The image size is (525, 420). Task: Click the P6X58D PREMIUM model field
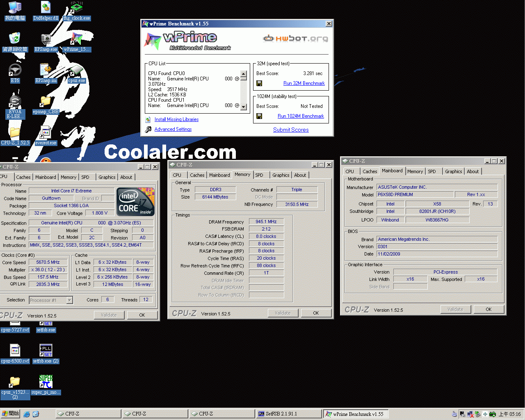415,194
